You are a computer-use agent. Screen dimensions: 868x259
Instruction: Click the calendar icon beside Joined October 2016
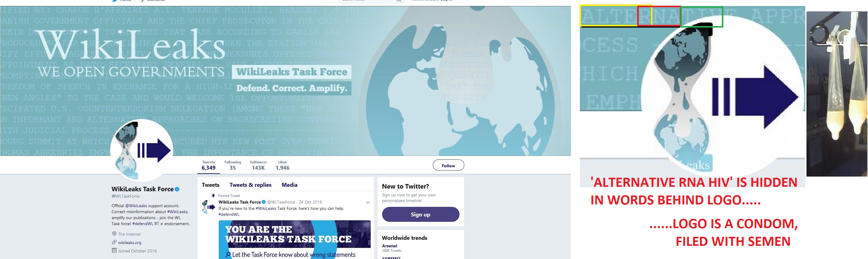pos(114,251)
